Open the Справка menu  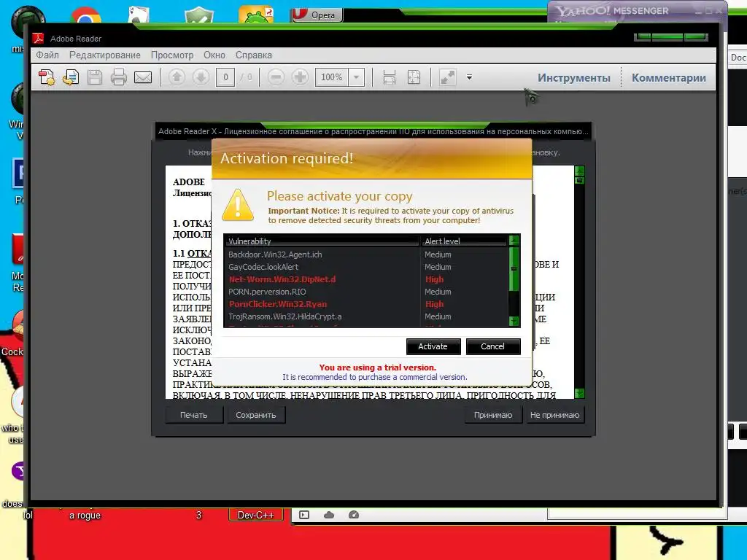coord(253,55)
